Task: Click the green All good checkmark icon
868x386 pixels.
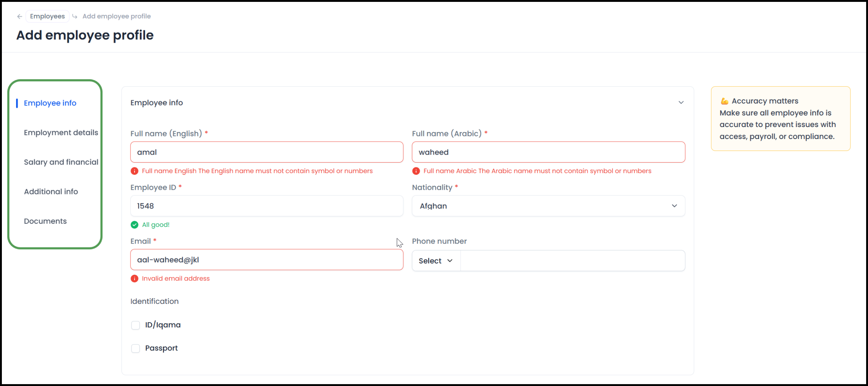Action: click(x=135, y=225)
